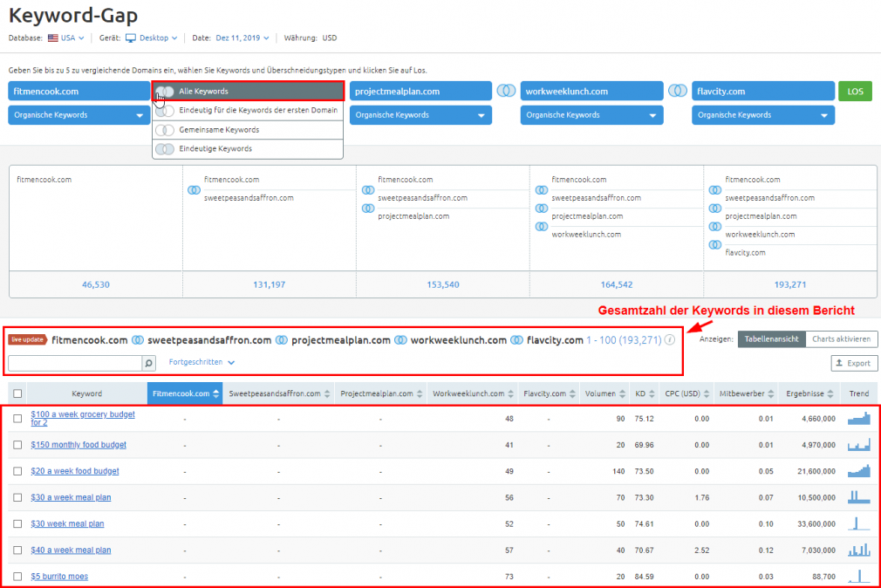The height and width of the screenshot is (588, 881).
Task: Click the 153,540 keyword count
Action: click(443, 284)
